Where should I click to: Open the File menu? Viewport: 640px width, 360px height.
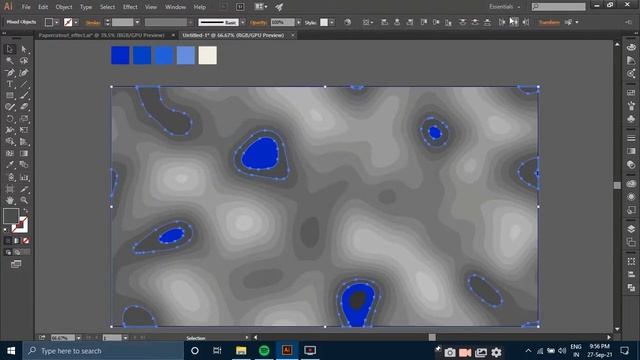point(26,7)
